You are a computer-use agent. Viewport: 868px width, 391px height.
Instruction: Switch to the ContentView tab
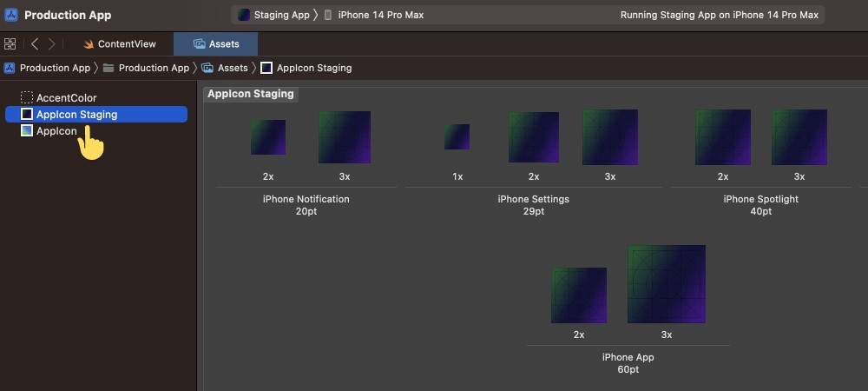click(x=120, y=43)
